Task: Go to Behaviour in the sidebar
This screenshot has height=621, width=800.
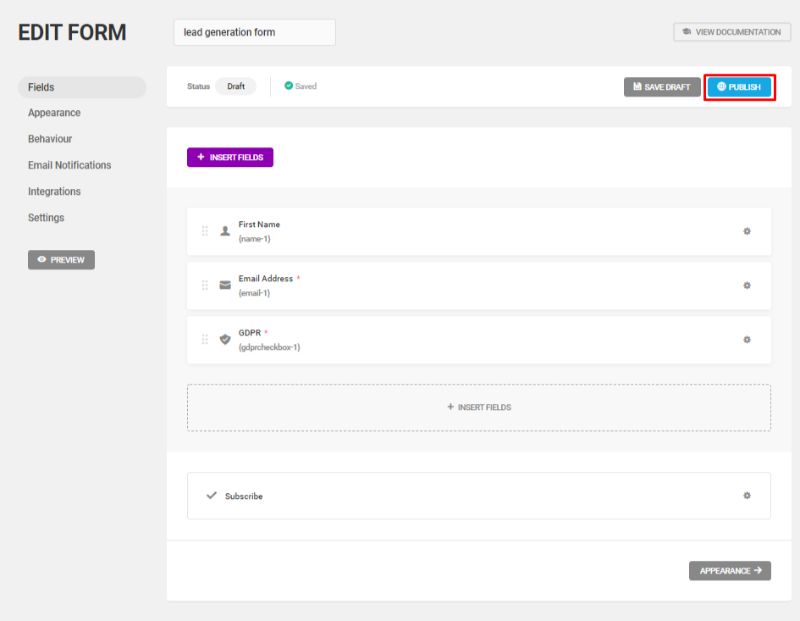Action: pyautogui.click(x=50, y=139)
